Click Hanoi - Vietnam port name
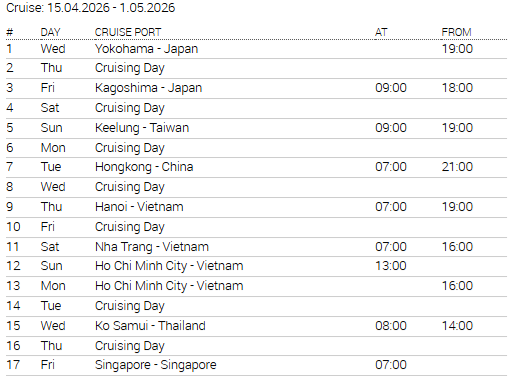Image resolution: width=510 pixels, height=376 pixels. point(139,207)
